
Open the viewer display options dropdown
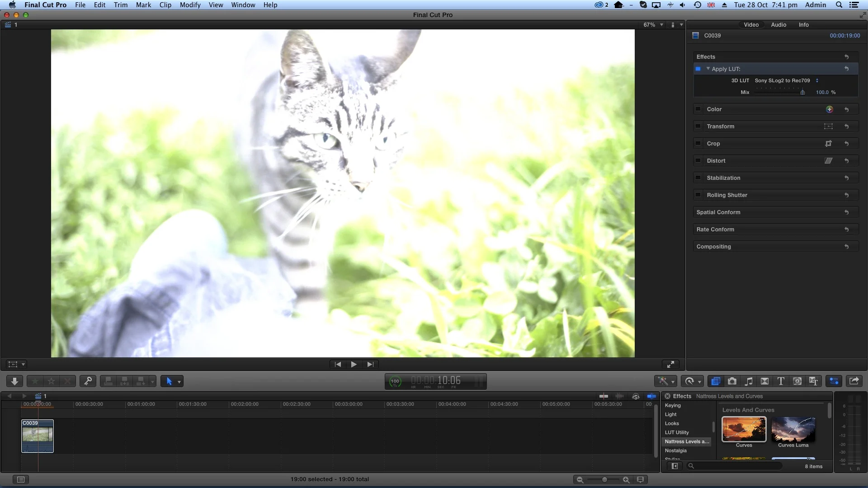click(x=677, y=25)
